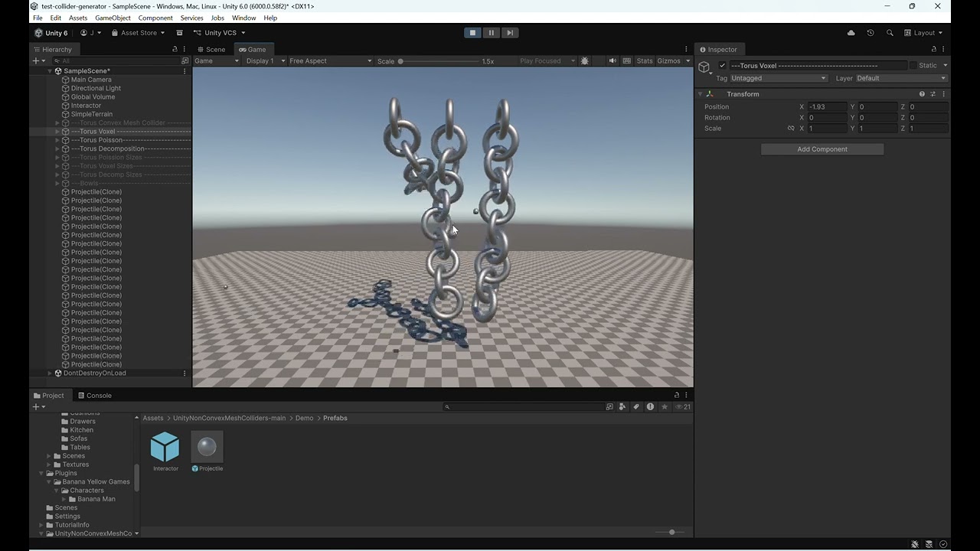Open the Component menu
This screenshot has width=980, height=551.
(x=155, y=18)
